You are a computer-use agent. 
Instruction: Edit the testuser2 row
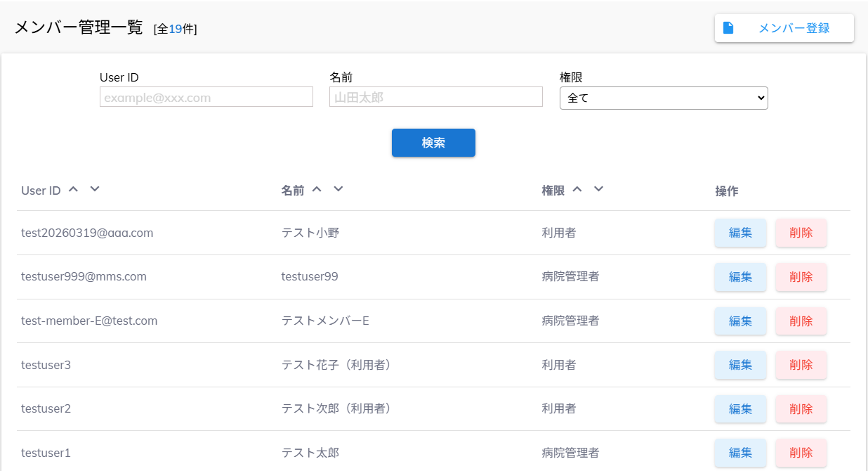pos(740,408)
